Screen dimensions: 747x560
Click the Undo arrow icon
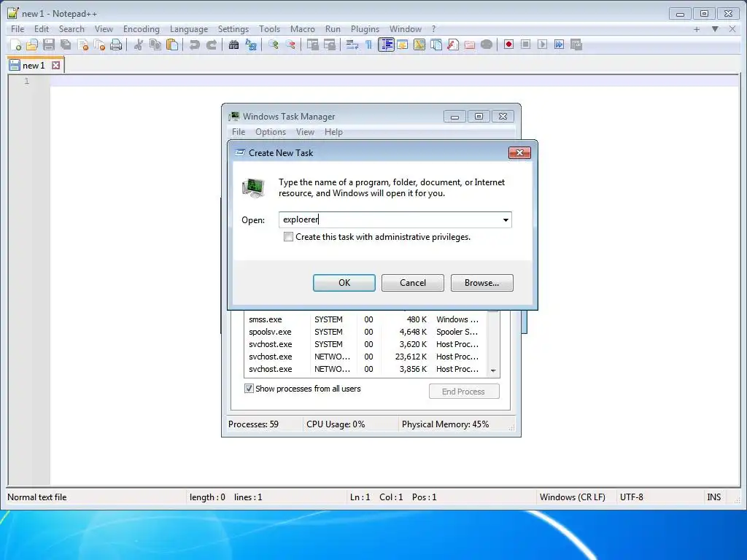coord(194,44)
